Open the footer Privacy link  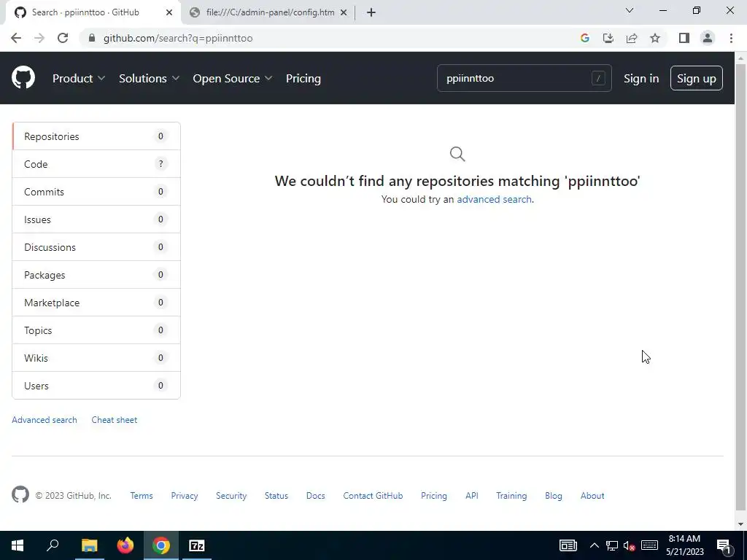tap(185, 495)
